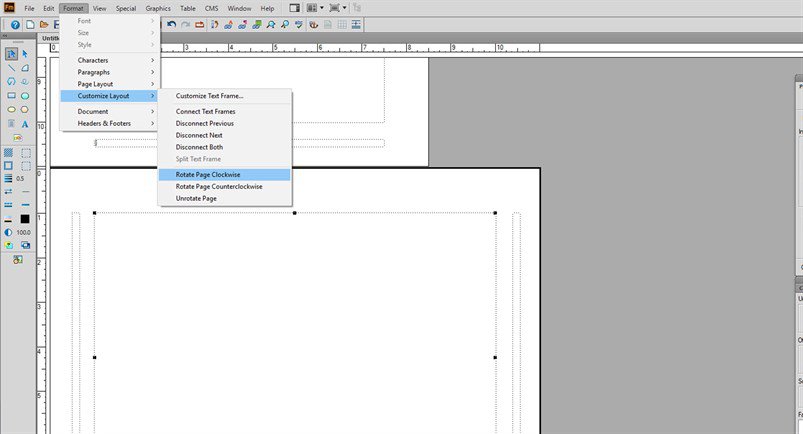Select the yellow Oval tool
The image size is (803, 434).
click(11, 110)
